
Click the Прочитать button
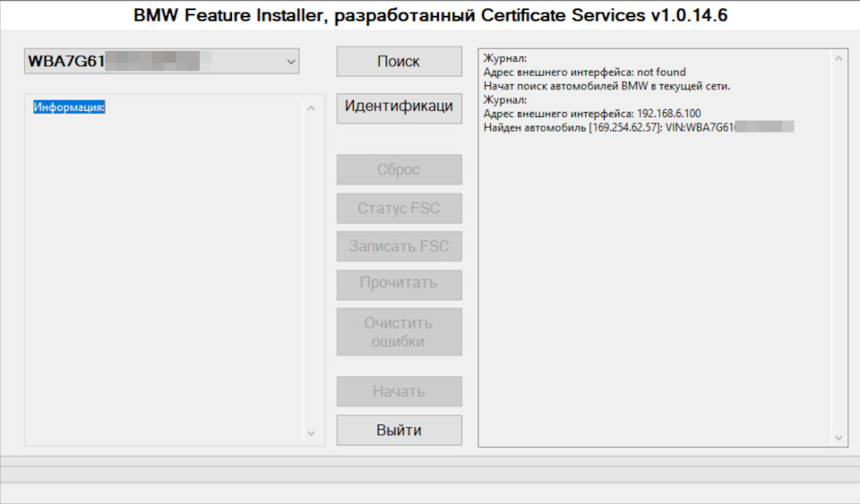coord(399,285)
